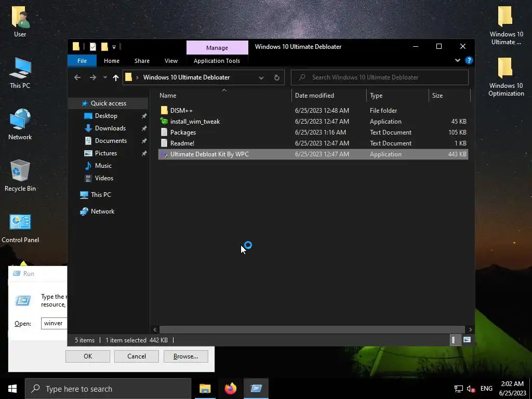Click OK in the Run dialog
This screenshot has height=399, width=532.
pyautogui.click(x=87, y=356)
